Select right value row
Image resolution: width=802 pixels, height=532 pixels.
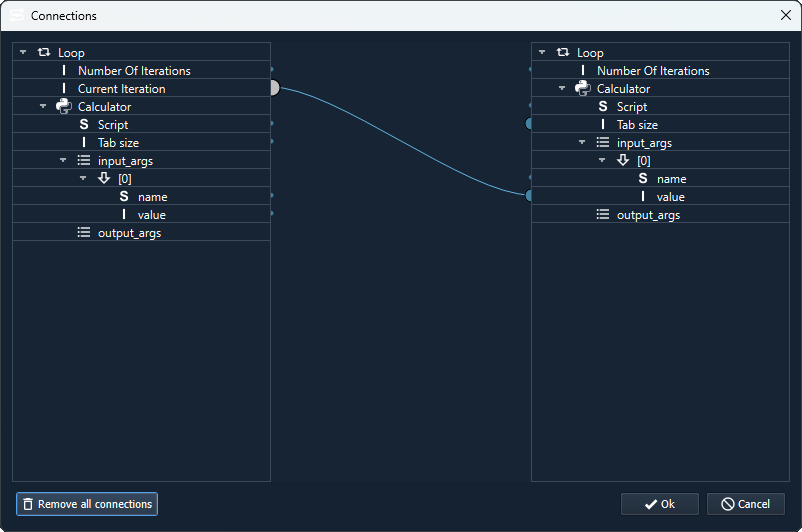(x=660, y=196)
